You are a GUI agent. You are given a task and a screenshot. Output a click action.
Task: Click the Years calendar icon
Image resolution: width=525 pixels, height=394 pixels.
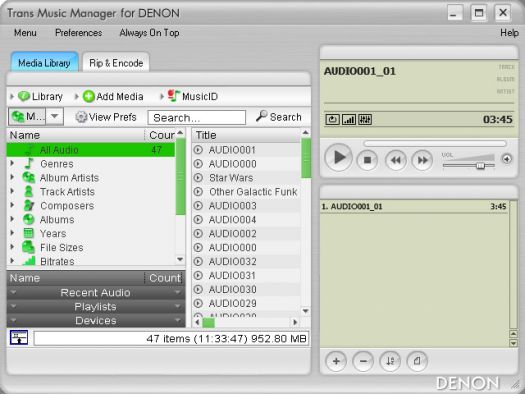click(28, 233)
